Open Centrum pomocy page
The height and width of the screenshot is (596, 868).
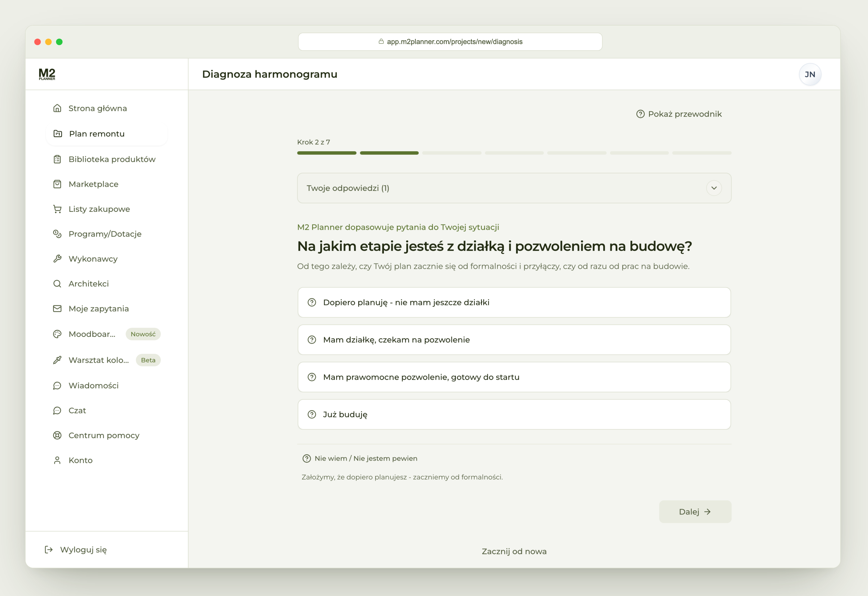click(x=107, y=435)
